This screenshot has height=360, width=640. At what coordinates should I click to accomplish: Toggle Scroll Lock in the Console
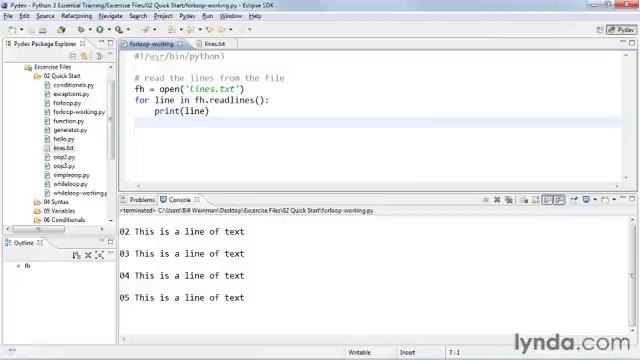pos(536,200)
